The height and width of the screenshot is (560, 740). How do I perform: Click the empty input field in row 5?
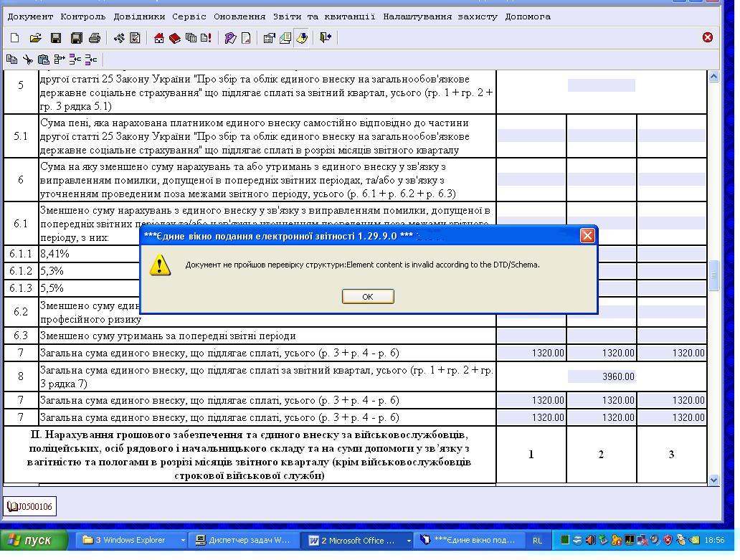(601, 85)
